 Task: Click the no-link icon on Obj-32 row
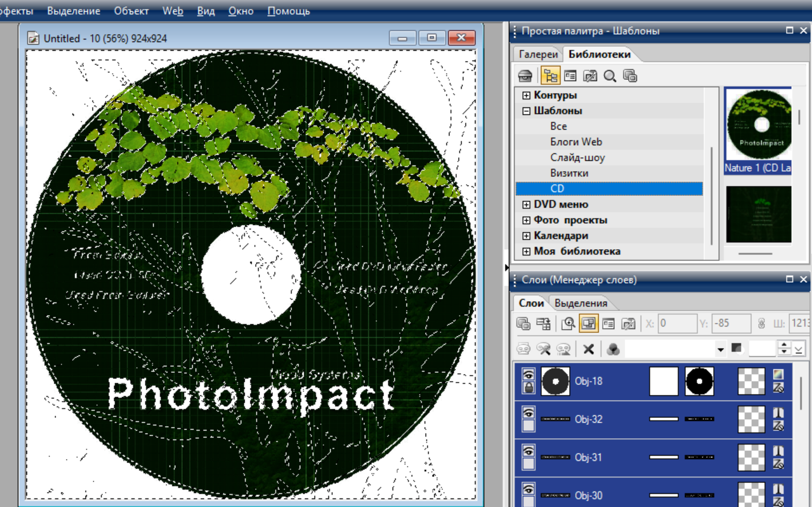pos(778,426)
